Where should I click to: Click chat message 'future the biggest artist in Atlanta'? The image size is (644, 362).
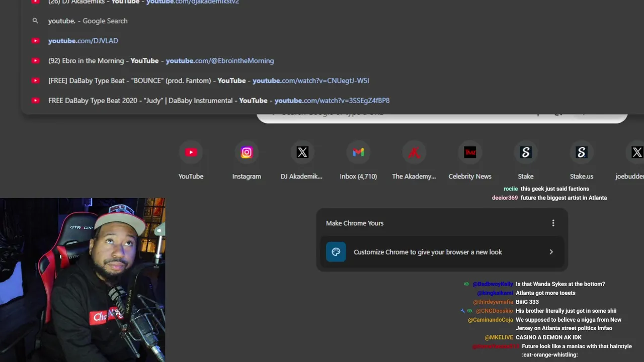tap(563, 198)
